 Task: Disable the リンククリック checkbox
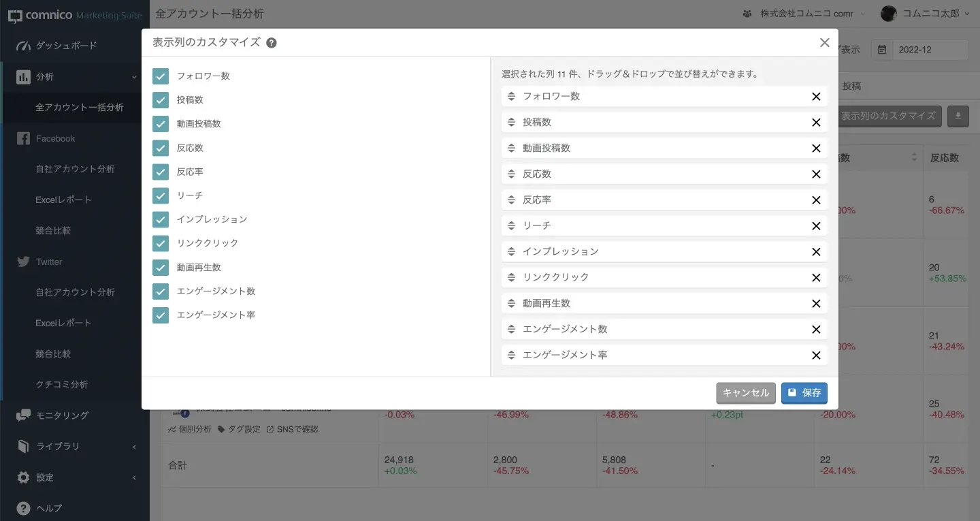click(x=161, y=243)
